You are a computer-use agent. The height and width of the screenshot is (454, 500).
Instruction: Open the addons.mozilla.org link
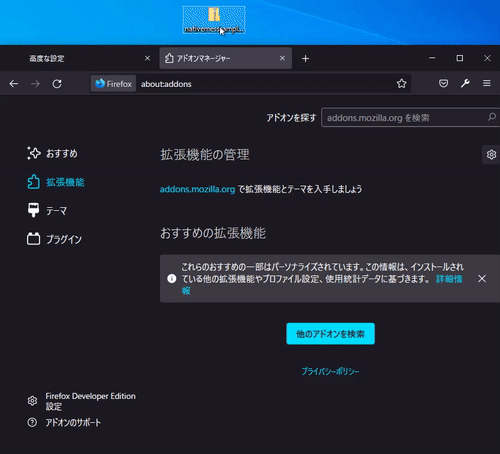[x=197, y=189]
